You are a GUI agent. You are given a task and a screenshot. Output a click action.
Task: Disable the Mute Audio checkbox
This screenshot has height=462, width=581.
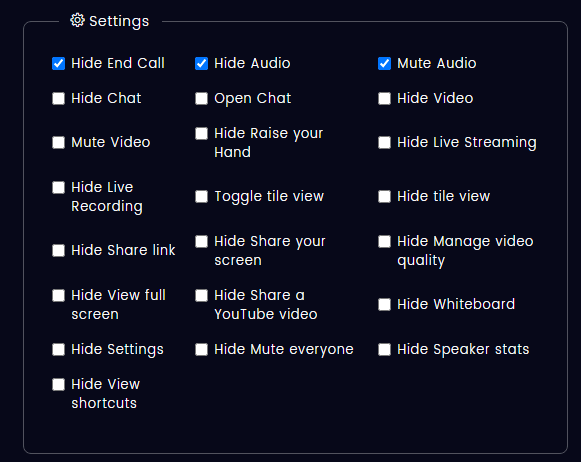coord(385,63)
